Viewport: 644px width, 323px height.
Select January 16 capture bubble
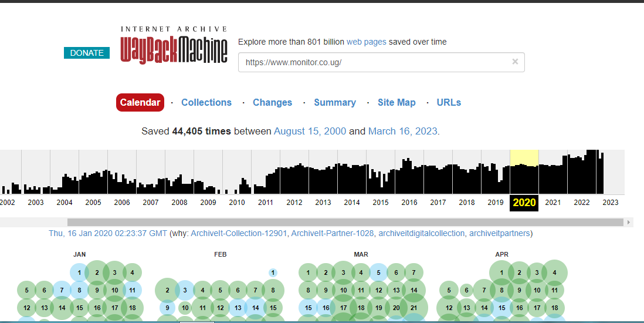pos(97,308)
